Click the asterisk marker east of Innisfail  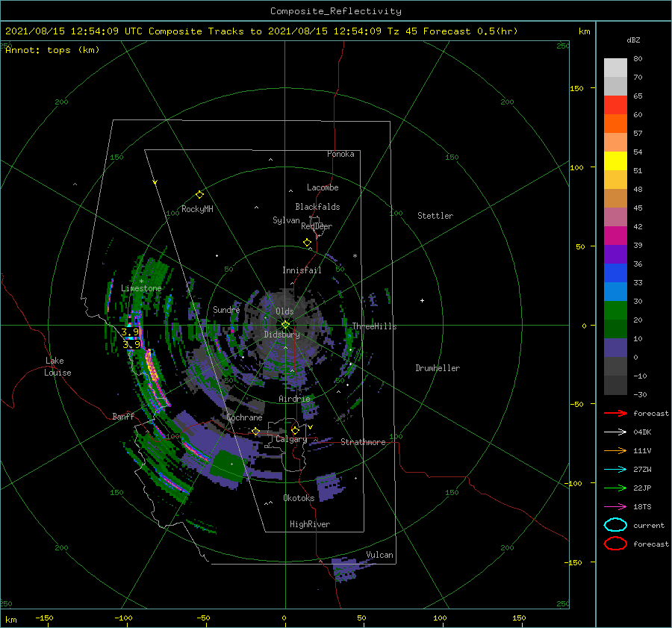(x=355, y=256)
